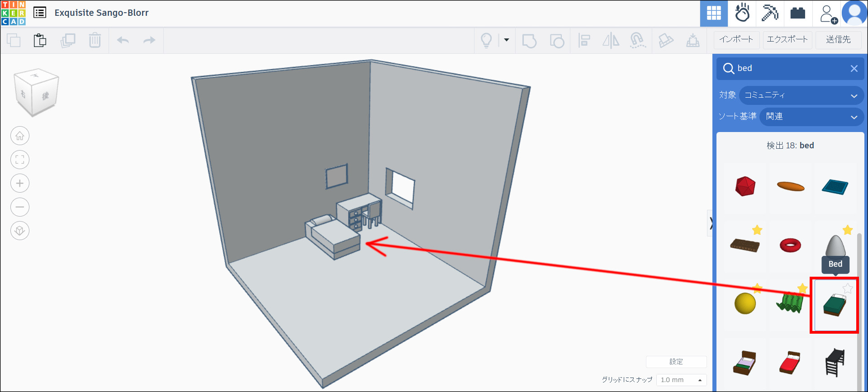868x392 pixels.
Task: Select the orange ellipsoid shape
Action: (790, 186)
